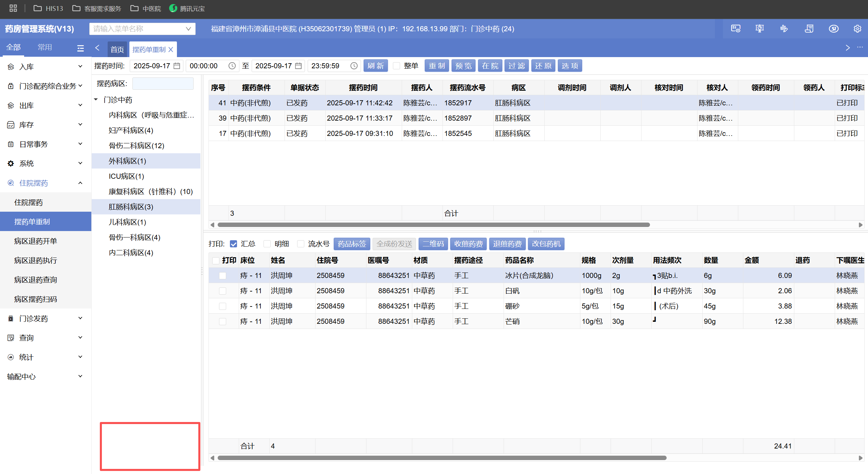Open calendar picker for start date
Viewport: 868px width, 474px height.
(x=177, y=66)
